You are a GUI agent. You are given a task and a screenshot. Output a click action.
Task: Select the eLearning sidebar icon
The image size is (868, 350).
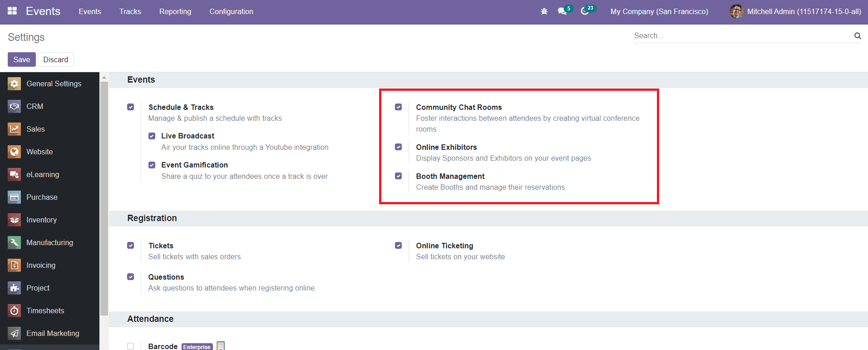click(14, 174)
